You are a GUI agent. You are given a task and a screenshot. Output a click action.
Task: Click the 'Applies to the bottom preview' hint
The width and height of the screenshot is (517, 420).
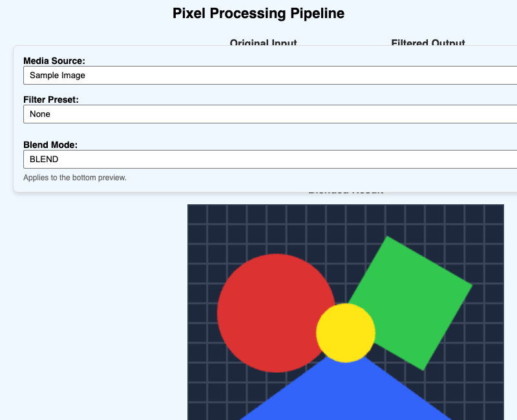[75, 178]
